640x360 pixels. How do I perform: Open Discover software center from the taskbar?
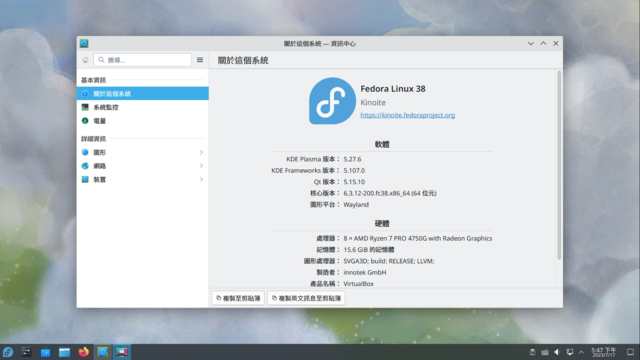[45, 352]
